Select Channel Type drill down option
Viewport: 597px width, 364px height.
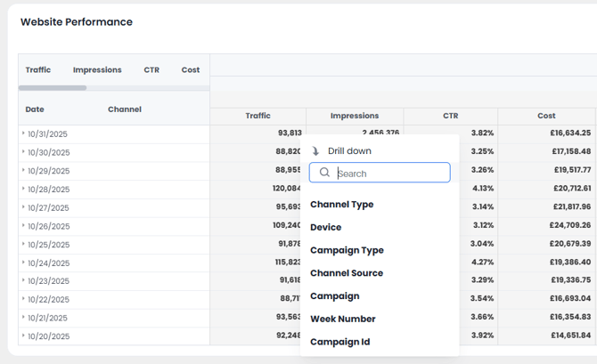pos(341,205)
